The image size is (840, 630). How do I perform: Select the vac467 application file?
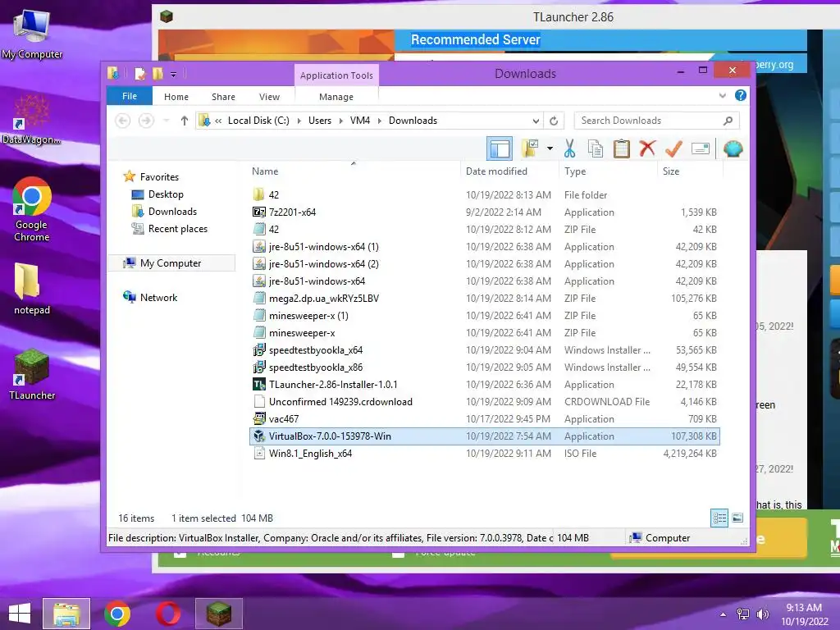point(484,419)
